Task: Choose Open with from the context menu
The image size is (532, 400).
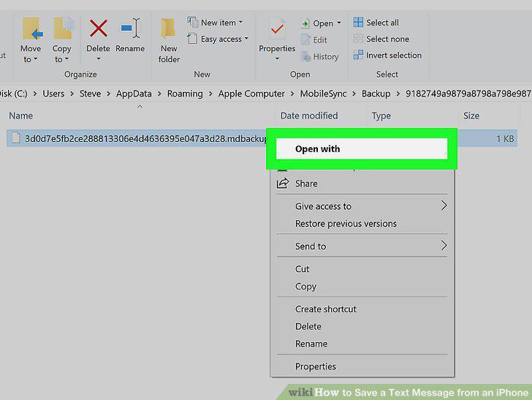Action: coord(362,148)
